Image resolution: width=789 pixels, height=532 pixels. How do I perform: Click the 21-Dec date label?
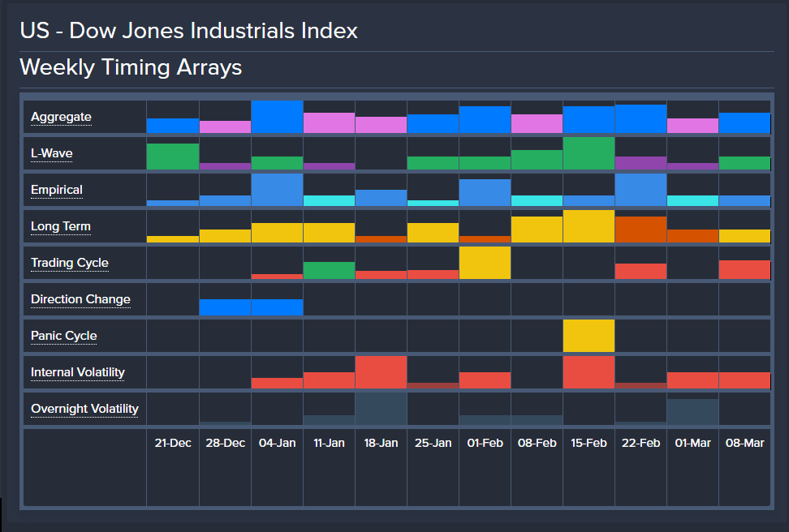point(173,443)
